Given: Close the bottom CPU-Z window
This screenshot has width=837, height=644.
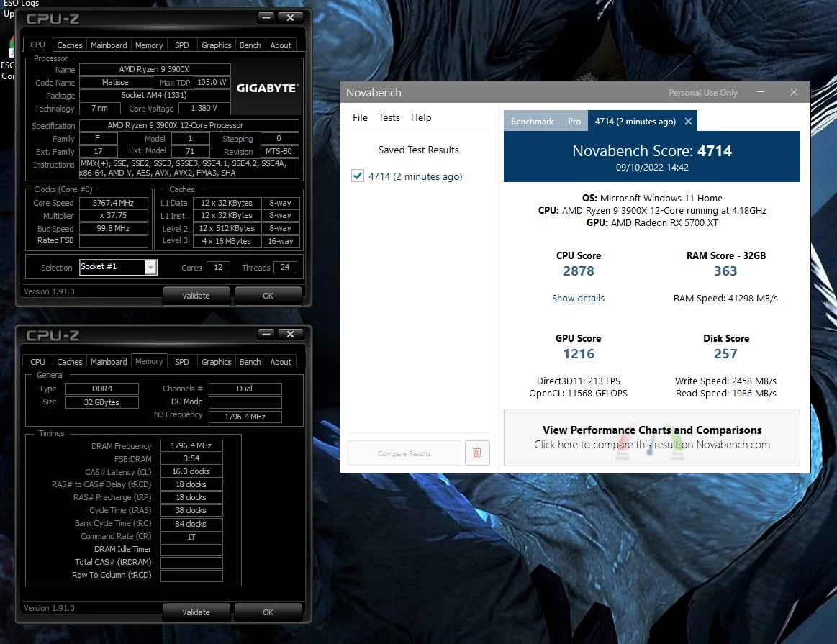Looking at the screenshot, I should pos(290,334).
